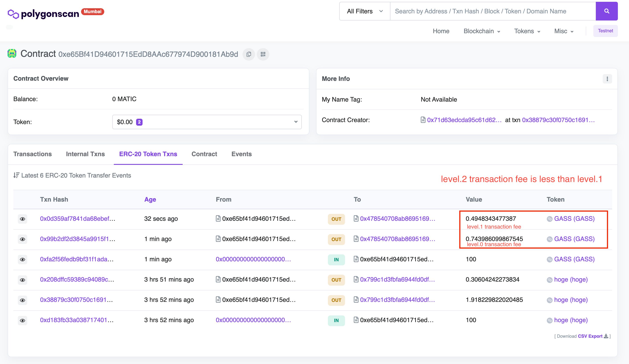Click the contract identicon avatar
Viewport: 629px width, 364px height.
pyautogui.click(x=12, y=53)
